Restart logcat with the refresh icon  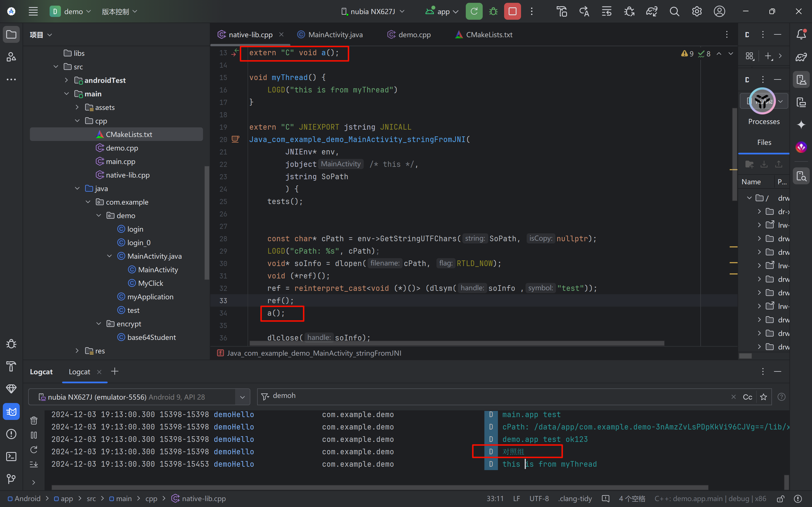tap(34, 450)
